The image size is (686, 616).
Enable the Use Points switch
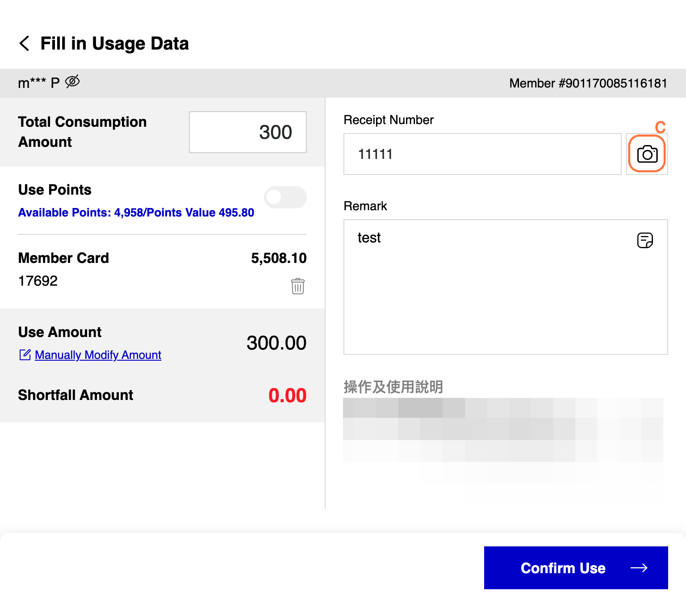tap(285, 197)
